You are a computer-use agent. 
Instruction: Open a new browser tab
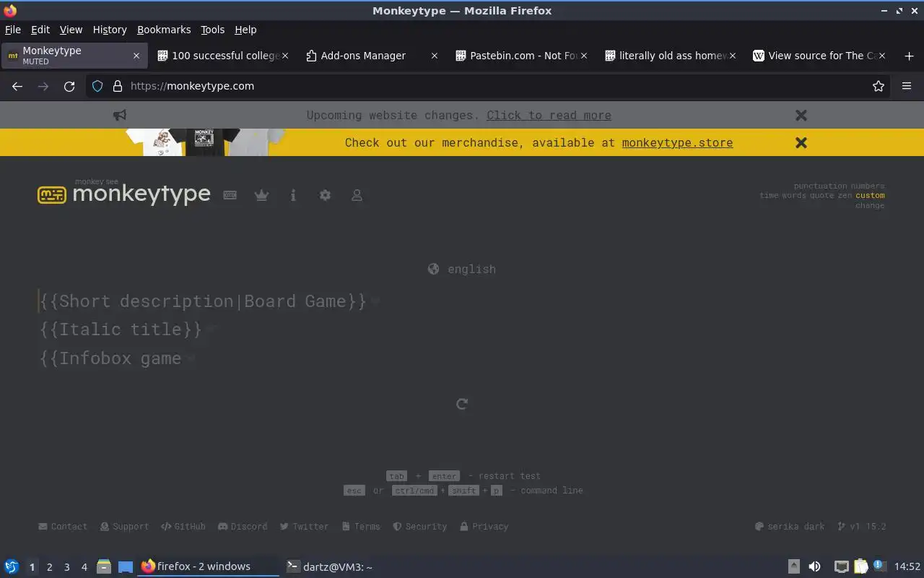tap(909, 56)
